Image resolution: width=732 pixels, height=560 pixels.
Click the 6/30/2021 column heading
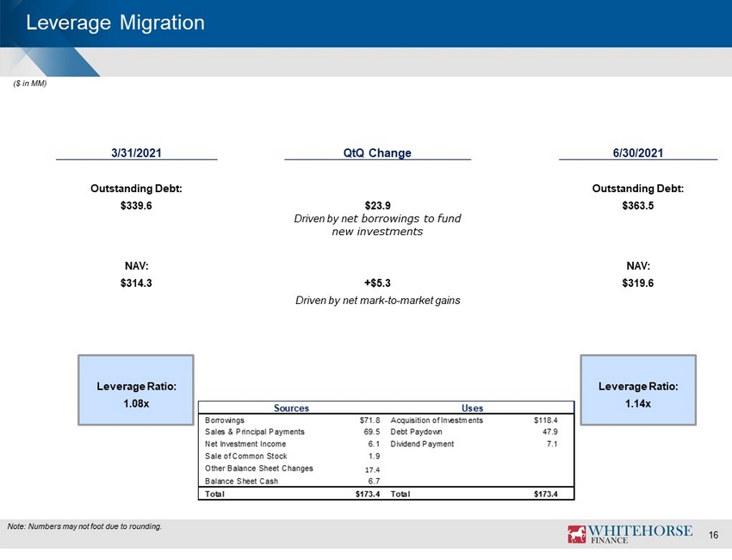click(x=637, y=152)
